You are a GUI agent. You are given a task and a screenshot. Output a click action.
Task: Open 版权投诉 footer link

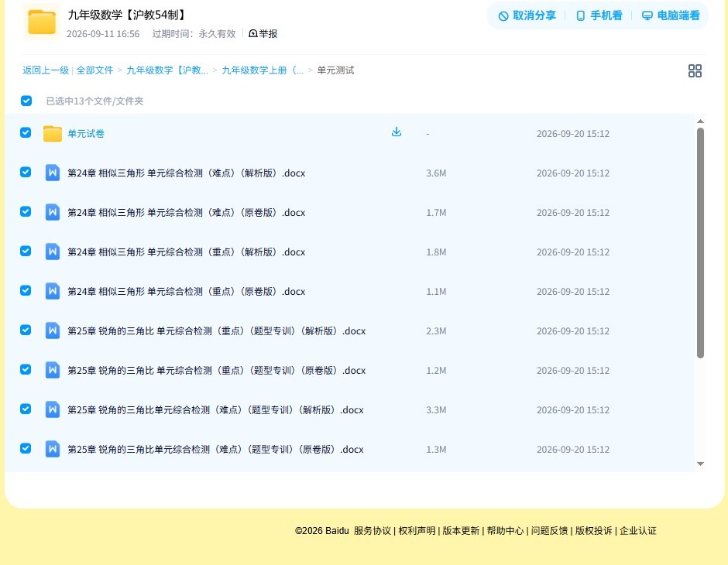click(594, 531)
